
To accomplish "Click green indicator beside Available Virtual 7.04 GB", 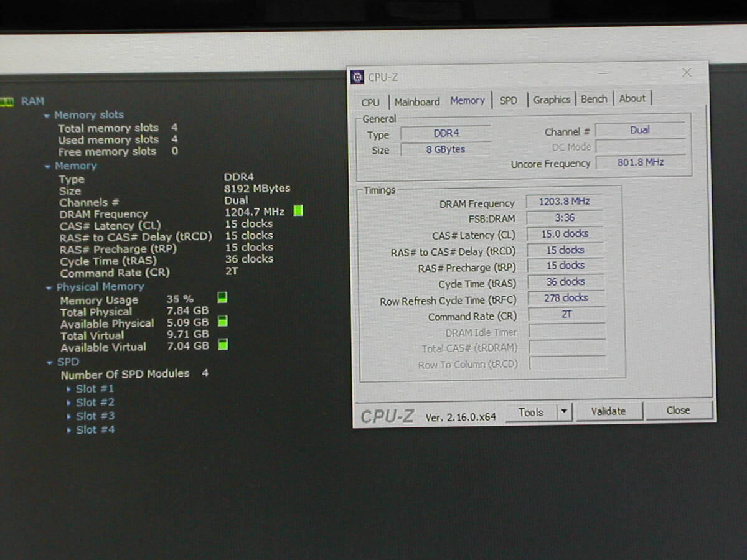I will pyautogui.click(x=222, y=345).
